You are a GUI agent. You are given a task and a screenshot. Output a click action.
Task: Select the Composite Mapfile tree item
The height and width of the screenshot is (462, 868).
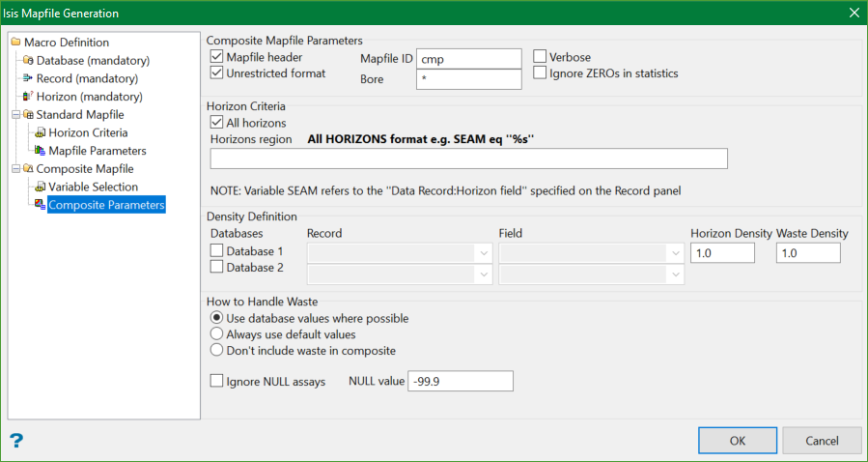point(85,168)
